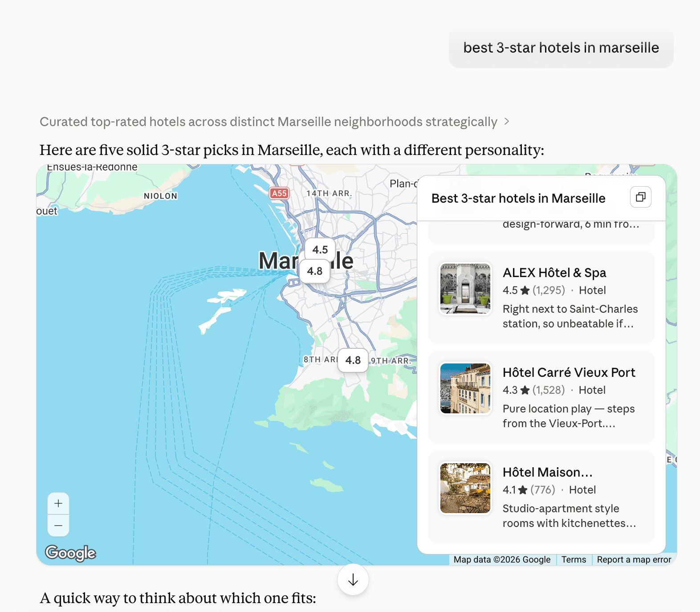Open the ALEX Hôtel & Spa card

pos(541,298)
